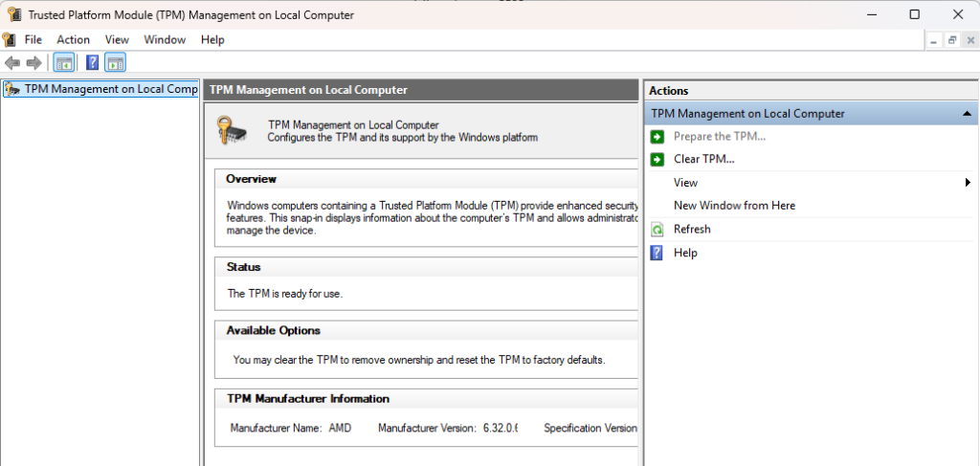Screen dimensions: 980x466
Task: Click the Forward arrow toolbar icon
Action: (33, 62)
